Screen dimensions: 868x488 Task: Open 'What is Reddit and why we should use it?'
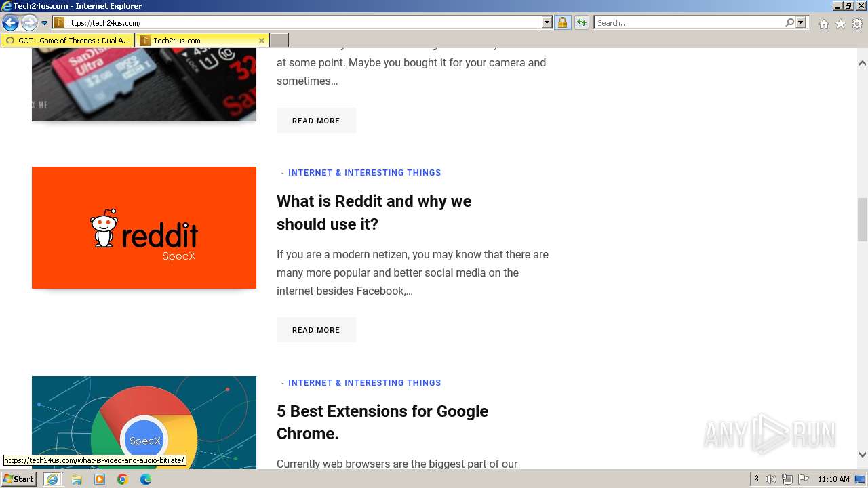374,213
